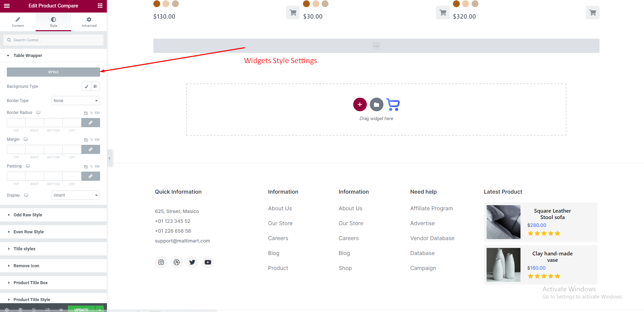Viewport: 644px width, 312px height.
Task: Click the add template folder button
Action: [x=376, y=104]
